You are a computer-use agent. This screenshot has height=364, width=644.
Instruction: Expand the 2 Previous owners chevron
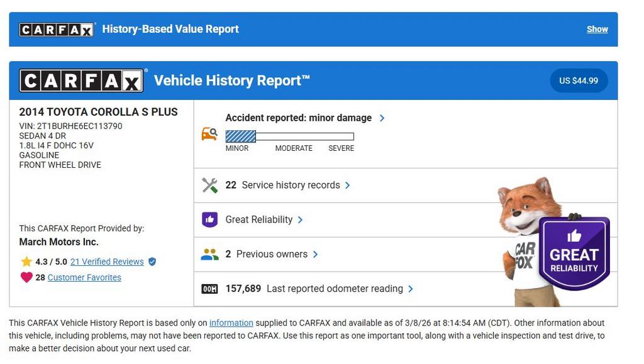point(315,255)
